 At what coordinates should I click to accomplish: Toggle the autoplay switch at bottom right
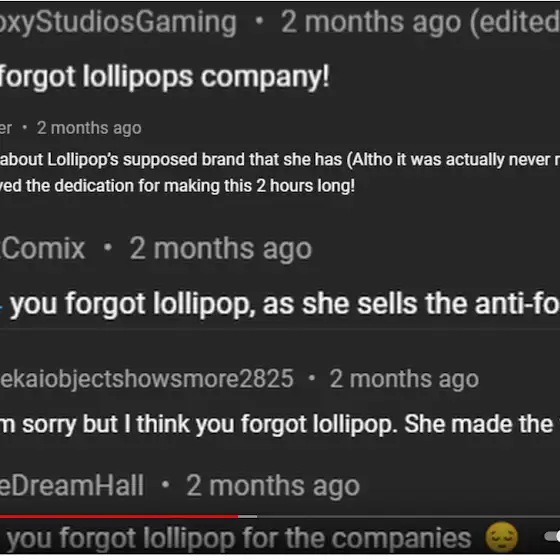pyautogui.click(x=552, y=536)
